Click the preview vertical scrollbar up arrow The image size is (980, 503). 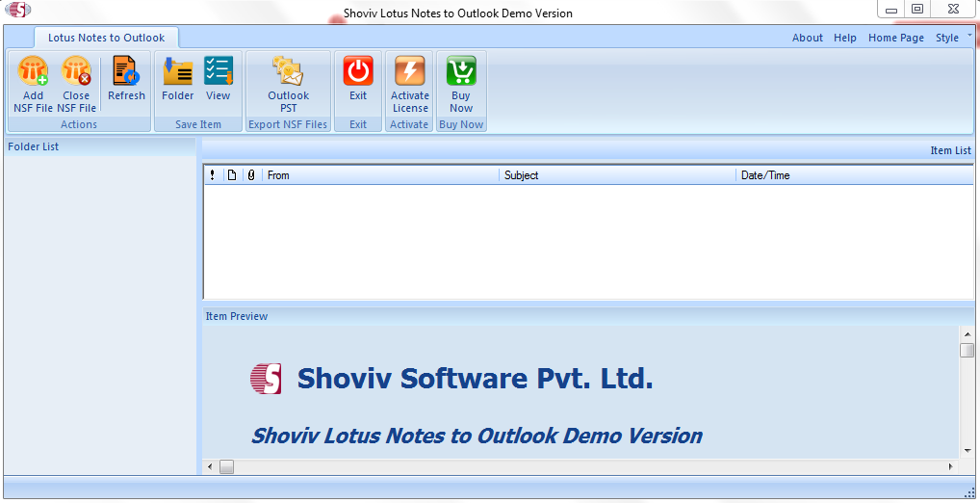coord(967,334)
